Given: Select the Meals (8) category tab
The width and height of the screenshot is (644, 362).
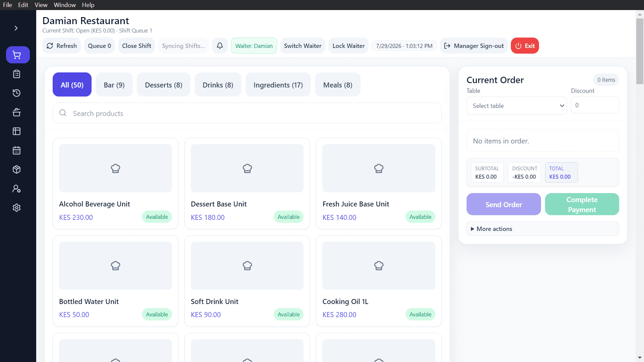Looking at the screenshot, I should click(x=338, y=85).
